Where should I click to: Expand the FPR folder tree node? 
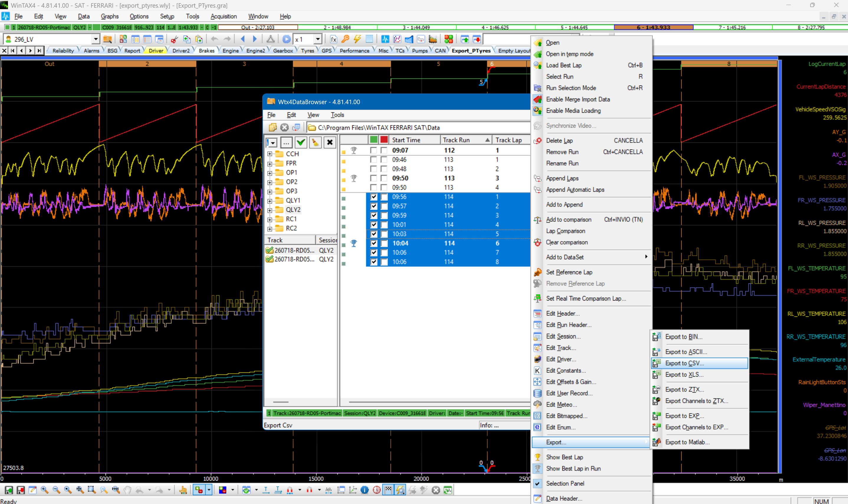click(270, 163)
